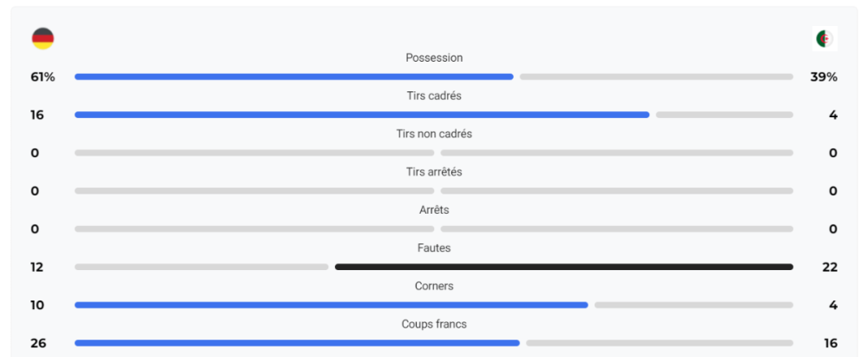Viewport: 868px width, 357px height.
Task: Click the 61% possession value
Action: [x=43, y=77]
